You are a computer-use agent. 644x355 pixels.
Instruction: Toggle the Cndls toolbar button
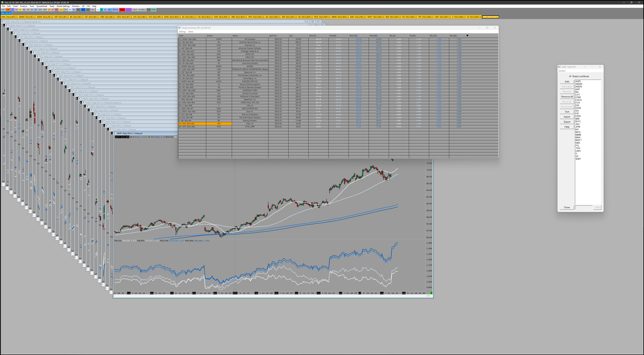(x=153, y=10)
